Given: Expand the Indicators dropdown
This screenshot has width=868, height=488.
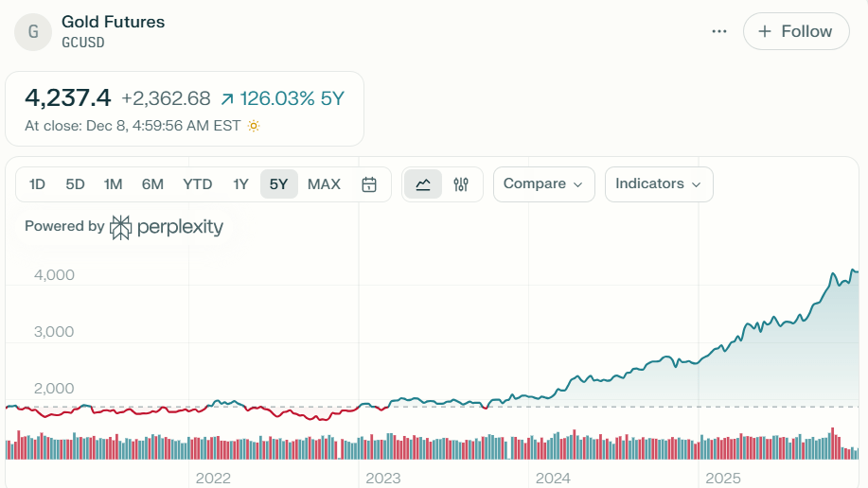Looking at the screenshot, I should 659,184.
